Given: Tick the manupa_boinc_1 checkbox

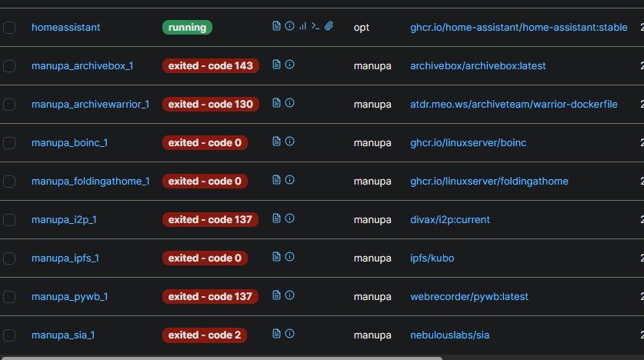Looking at the screenshot, I should pyautogui.click(x=9, y=143).
